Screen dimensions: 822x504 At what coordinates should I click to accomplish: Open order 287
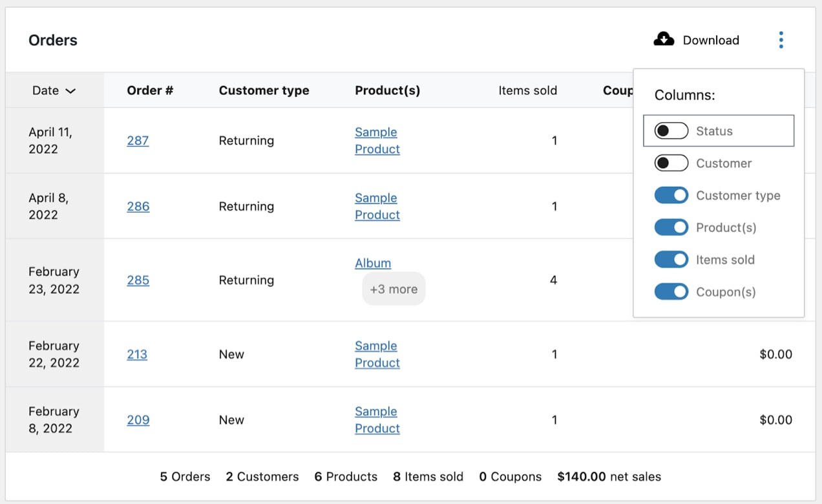pyautogui.click(x=138, y=141)
